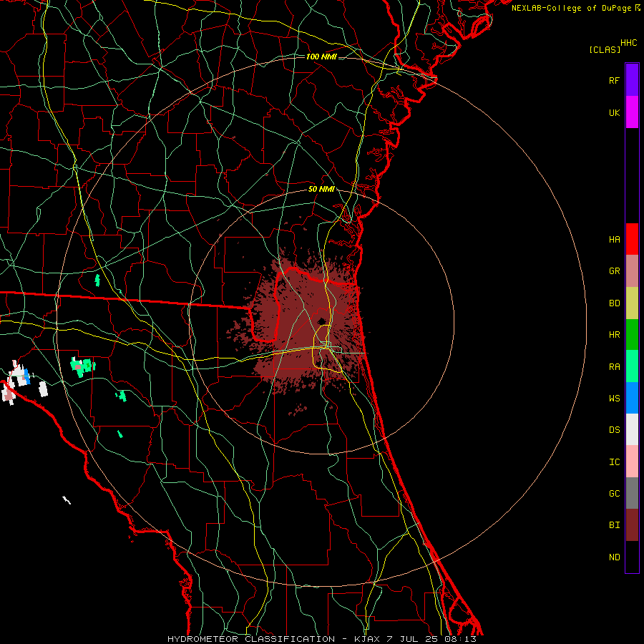Image resolution: width=644 pixels, height=644 pixels.
Task: Click the UK legend label
Action: [x=614, y=113]
